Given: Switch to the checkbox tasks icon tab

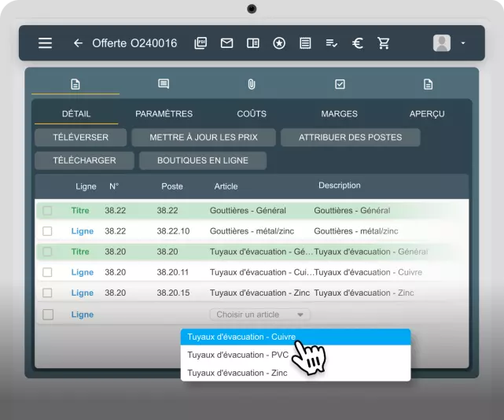Looking at the screenshot, I should [340, 84].
